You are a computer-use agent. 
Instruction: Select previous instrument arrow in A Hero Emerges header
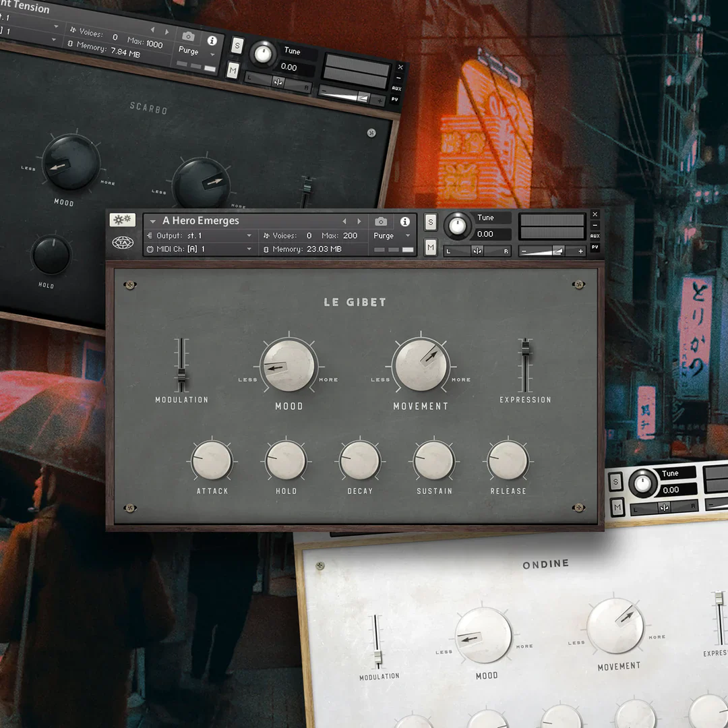click(344, 222)
